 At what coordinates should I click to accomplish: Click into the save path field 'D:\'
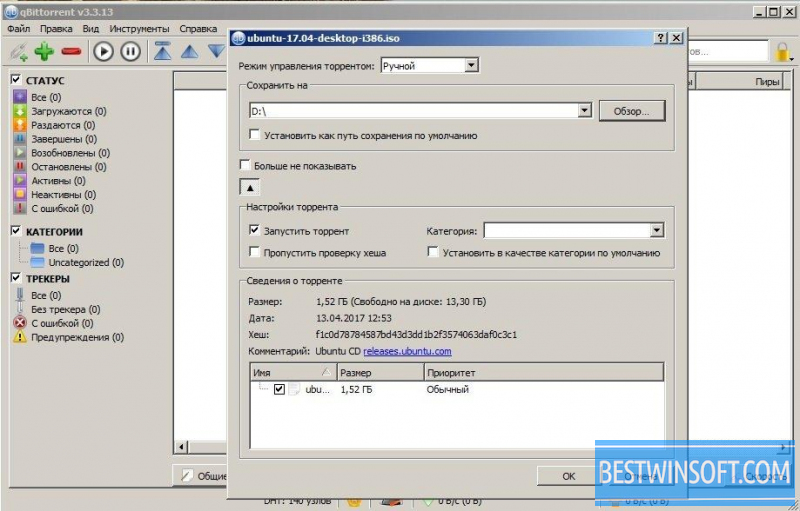click(414, 111)
